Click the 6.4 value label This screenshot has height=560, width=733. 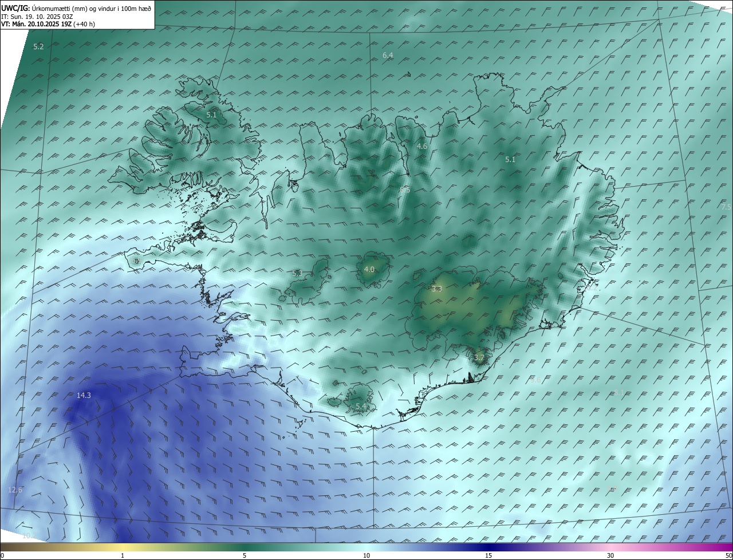[x=388, y=55]
